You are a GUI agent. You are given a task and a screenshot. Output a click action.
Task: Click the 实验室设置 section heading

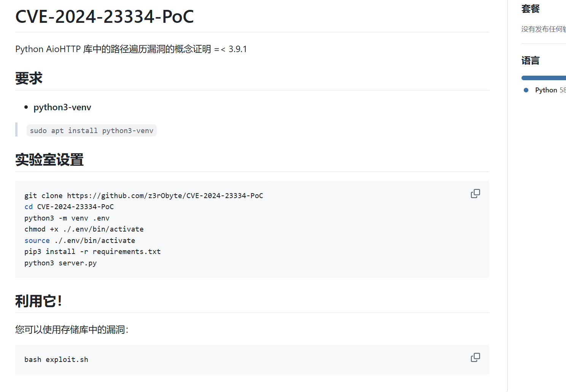click(x=49, y=160)
